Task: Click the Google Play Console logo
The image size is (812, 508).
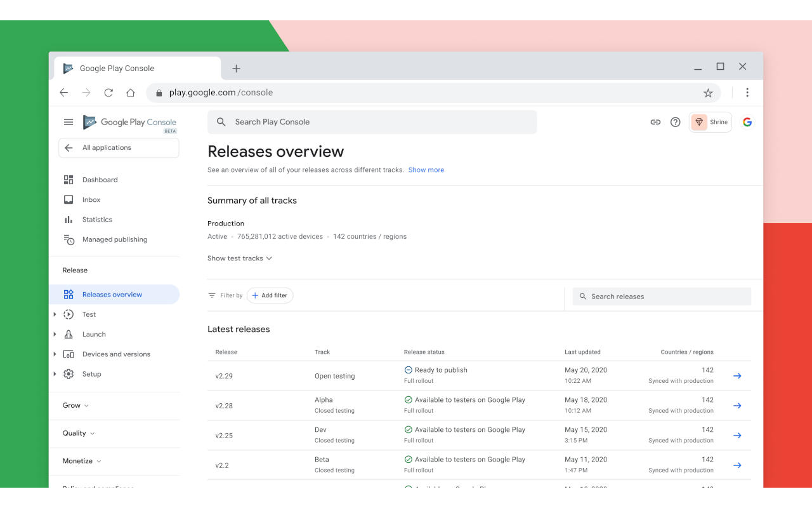Action: 129,122
